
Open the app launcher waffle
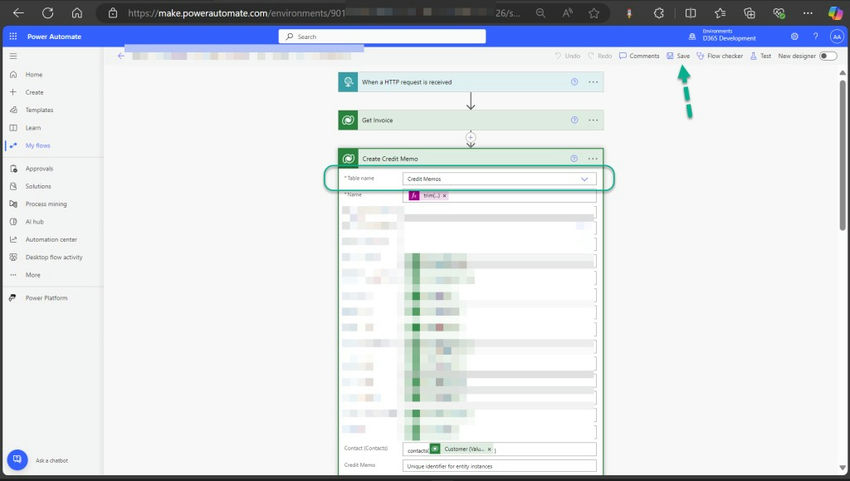[x=13, y=36]
